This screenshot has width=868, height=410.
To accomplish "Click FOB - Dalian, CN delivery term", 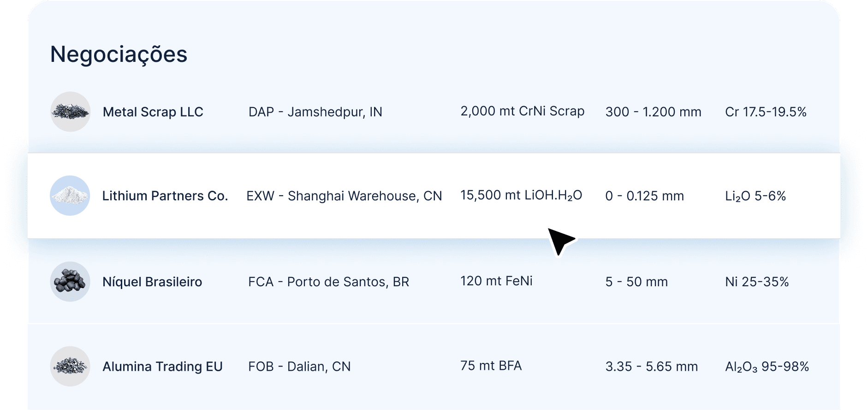I will pyautogui.click(x=299, y=367).
